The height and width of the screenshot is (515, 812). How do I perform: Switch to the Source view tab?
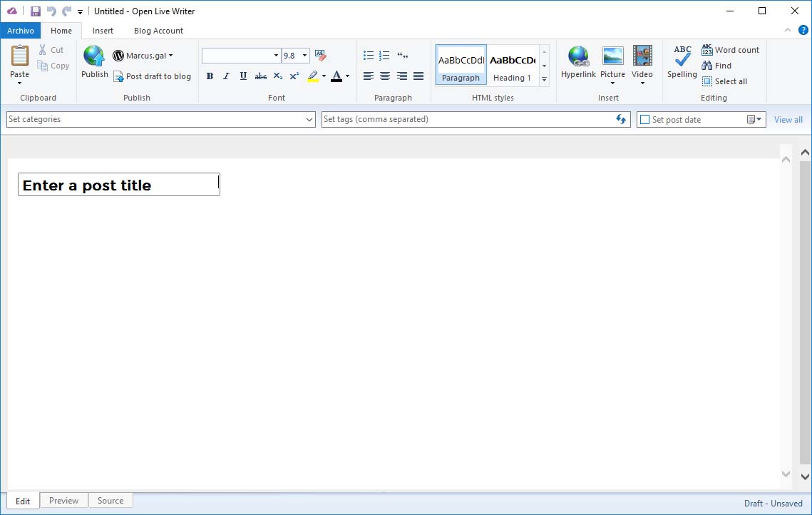111,501
